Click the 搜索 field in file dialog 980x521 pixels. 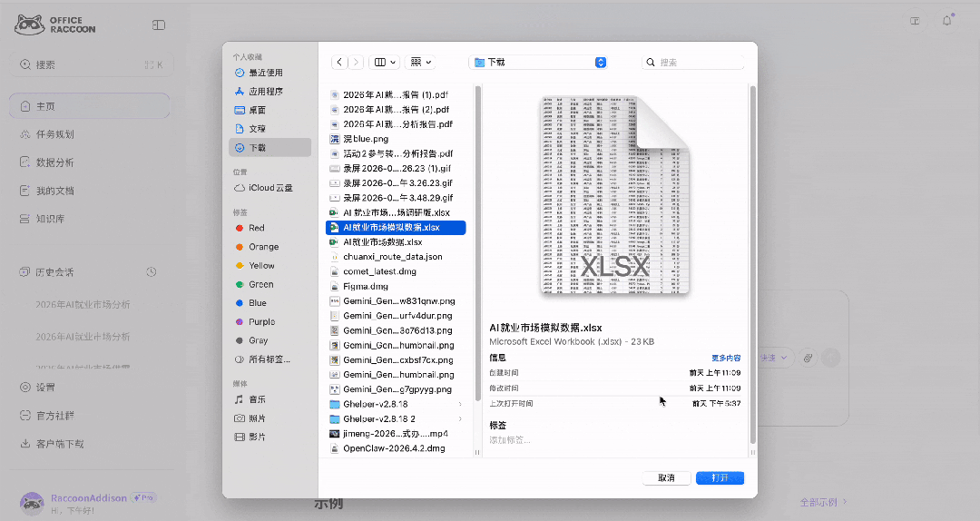click(x=693, y=62)
